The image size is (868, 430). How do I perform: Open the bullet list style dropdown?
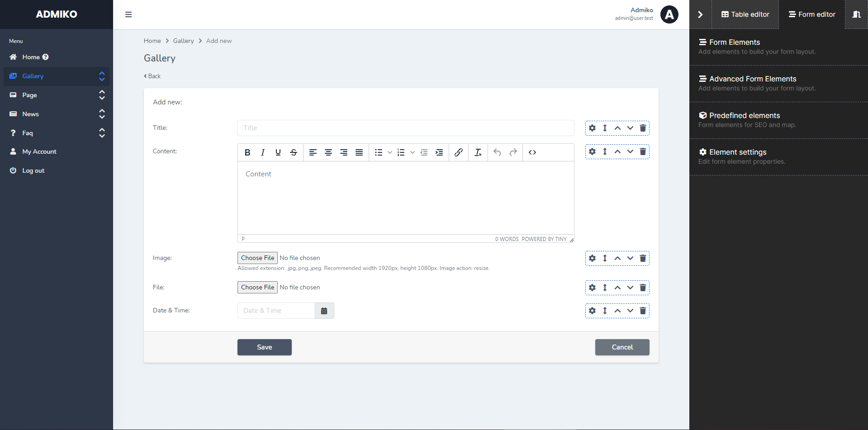(x=390, y=152)
